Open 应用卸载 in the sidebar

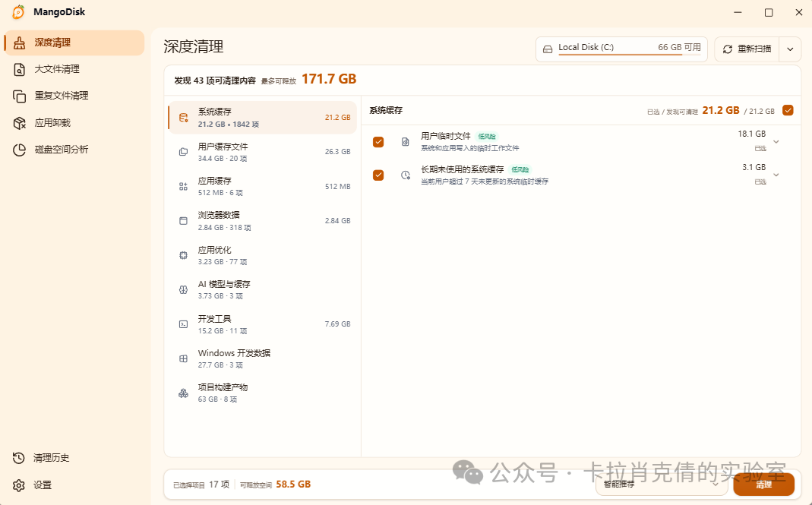(x=74, y=123)
